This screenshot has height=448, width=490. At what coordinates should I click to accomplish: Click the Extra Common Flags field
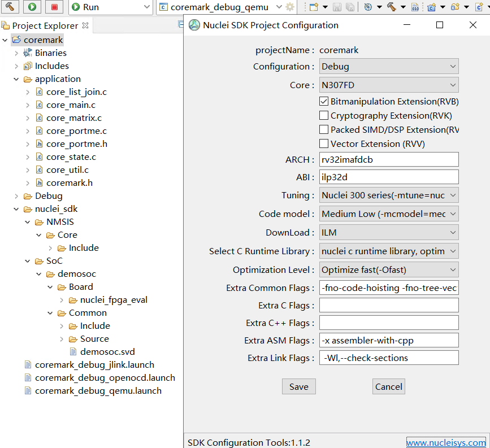[389, 288]
